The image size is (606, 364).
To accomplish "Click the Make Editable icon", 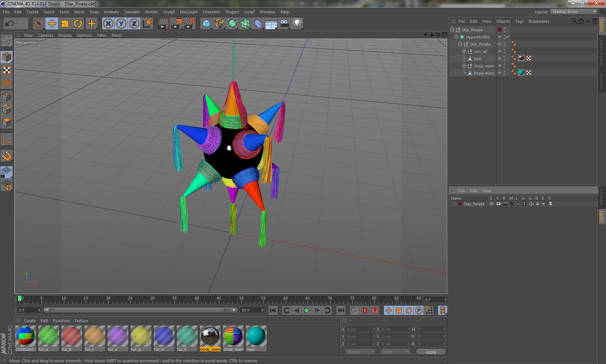I will tap(6, 40).
